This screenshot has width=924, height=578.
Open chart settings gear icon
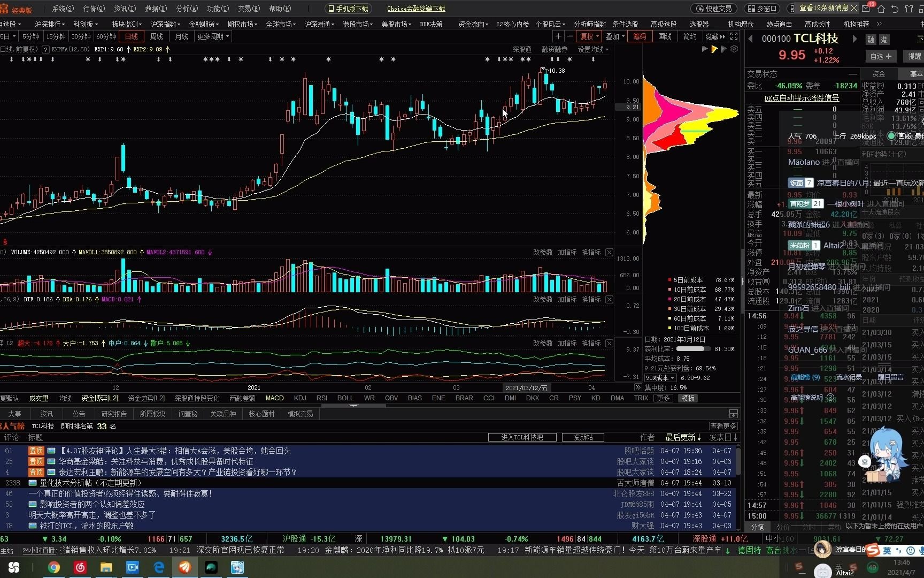click(734, 49)
